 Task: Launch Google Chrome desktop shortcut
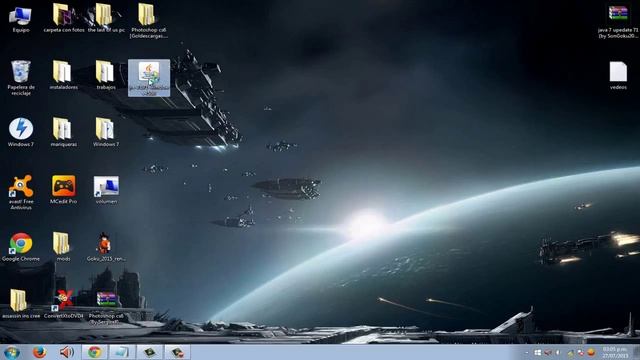click(x=21, y=247)
